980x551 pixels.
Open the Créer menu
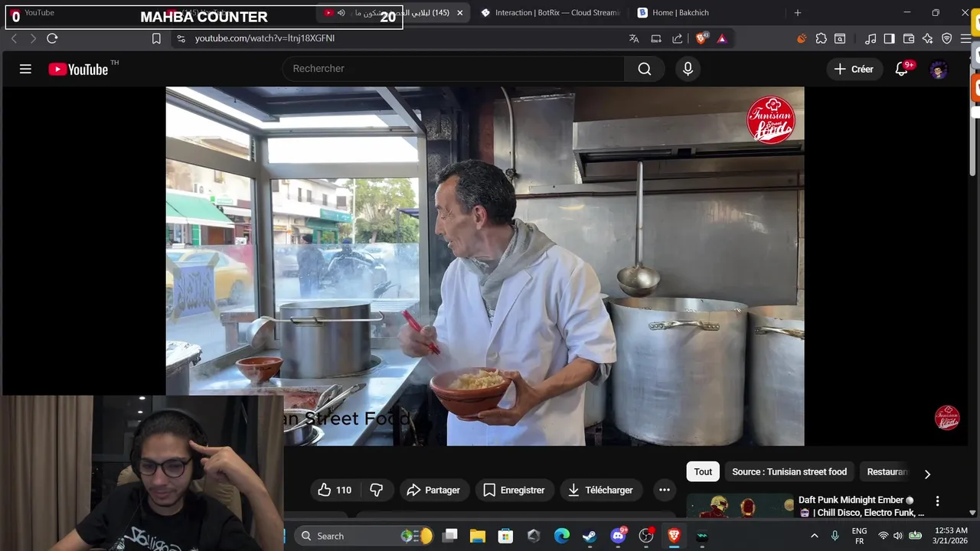click(854, 69)
